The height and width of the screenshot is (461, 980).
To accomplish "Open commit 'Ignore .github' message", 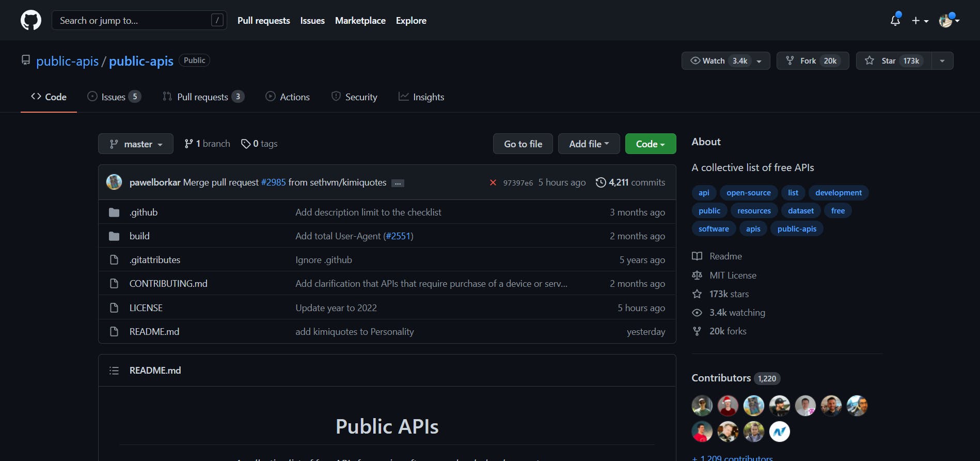I will (324, 260).
